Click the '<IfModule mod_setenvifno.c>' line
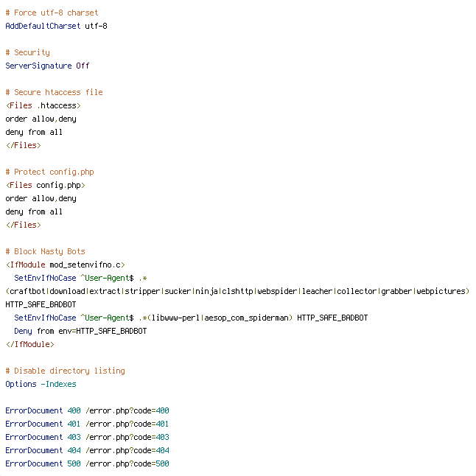Viewport: 476px width, 476px height. click(66, 265)
